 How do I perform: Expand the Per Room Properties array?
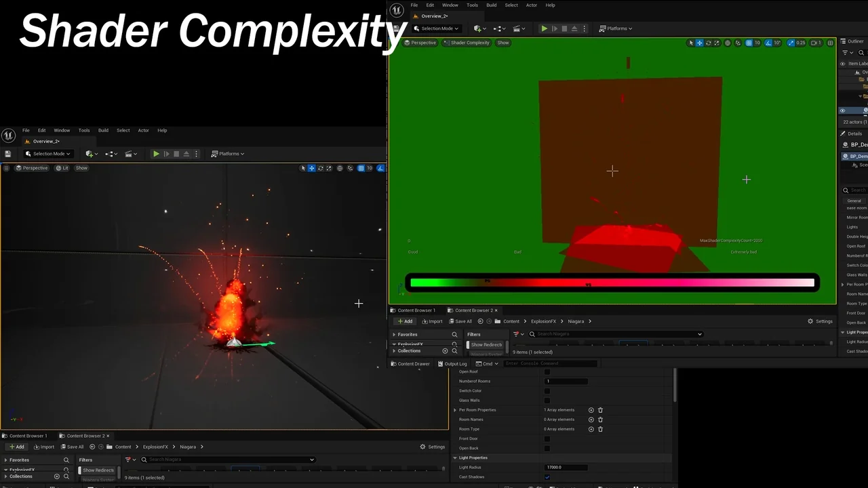click(455, 410)
